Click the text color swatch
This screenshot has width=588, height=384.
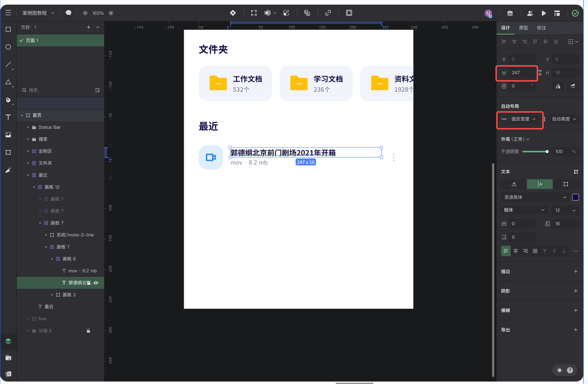(x=575, y=197)
